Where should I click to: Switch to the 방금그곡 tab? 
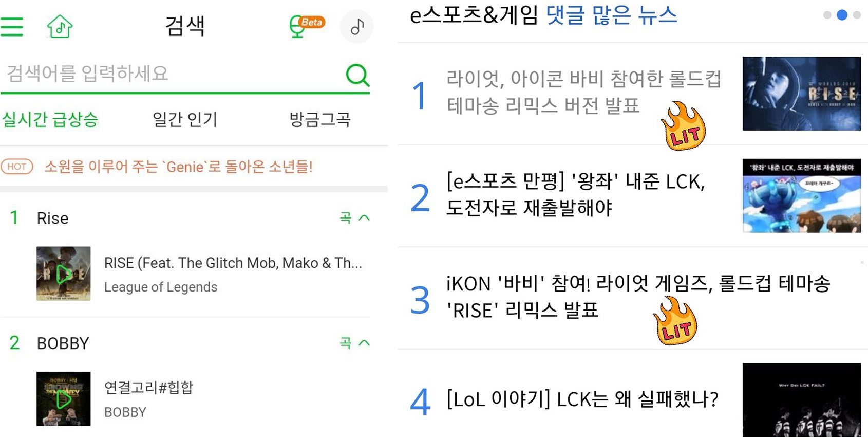click(x=320, y=119)
